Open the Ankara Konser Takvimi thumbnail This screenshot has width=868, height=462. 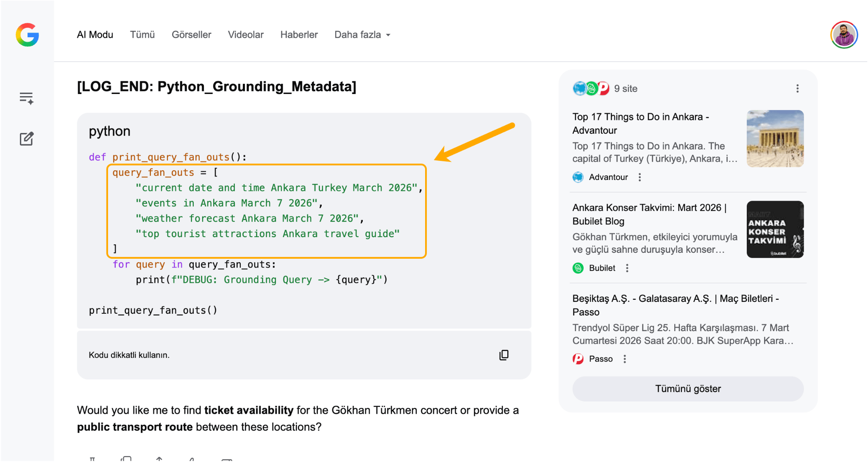tap(775, 230)
